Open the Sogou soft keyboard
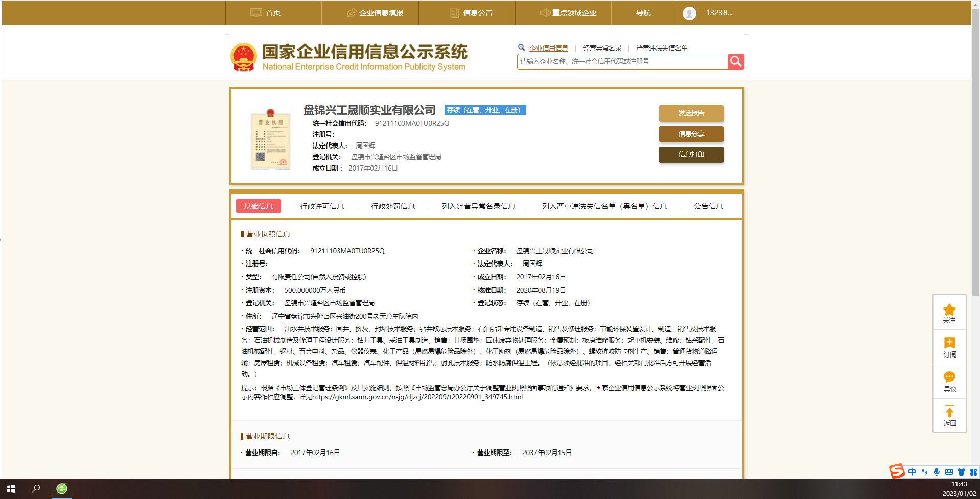Screen dimensions: 980x499 (x=949, y=472)
